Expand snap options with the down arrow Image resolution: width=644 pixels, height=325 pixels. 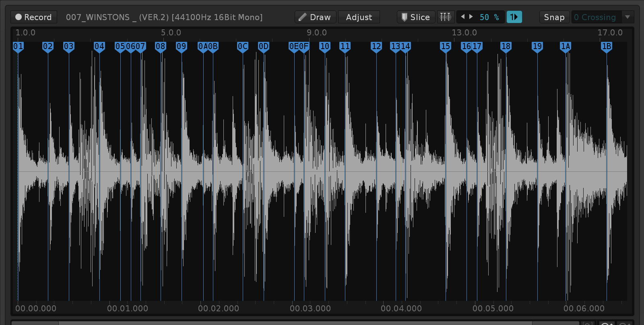pyautogui.click(x=627, y=17)
